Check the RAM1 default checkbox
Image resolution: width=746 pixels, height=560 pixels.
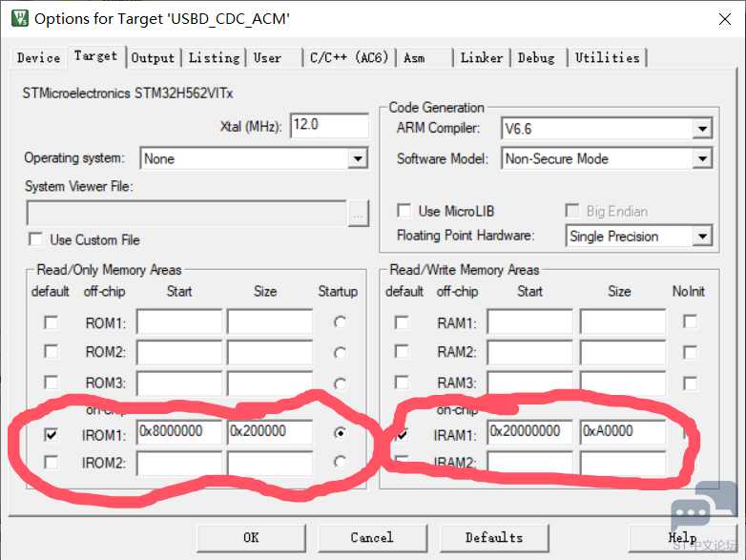[402, 322]
